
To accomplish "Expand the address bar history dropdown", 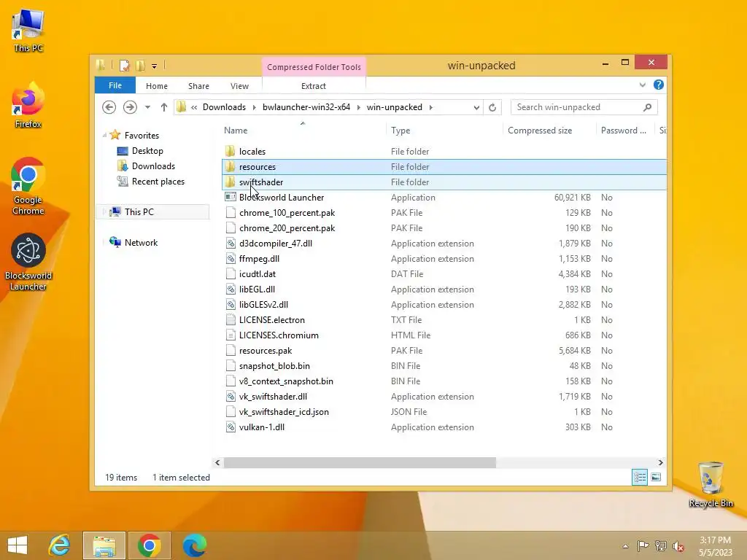I will [x=476, y=107].
